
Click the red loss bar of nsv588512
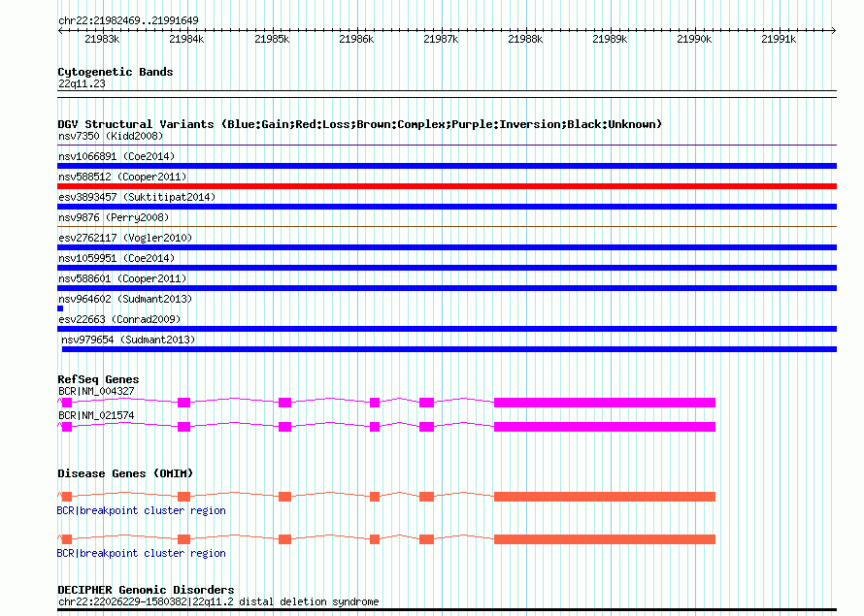pos(447,186)
